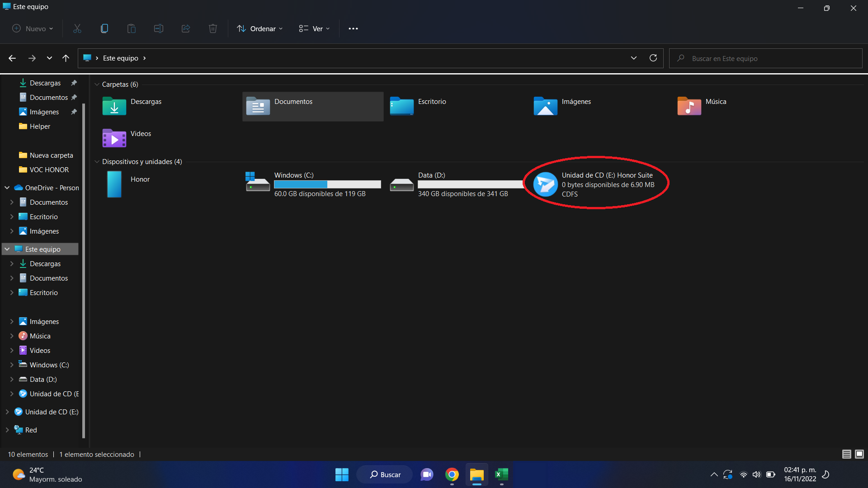This screenshot has width=868, height=488.
Task: Click Windows (C:) drive usage bar
Action: 327,184
